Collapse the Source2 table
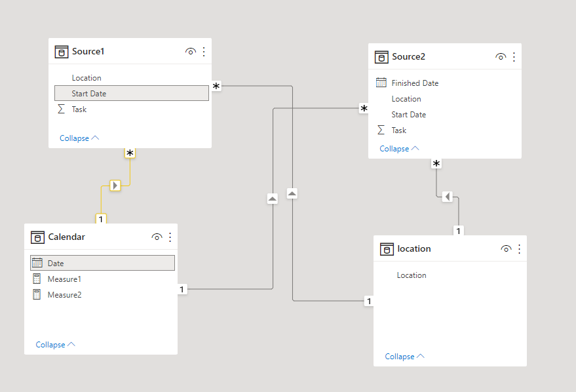The width and height of the screenshot is (576, 392). tap(399, 148)
